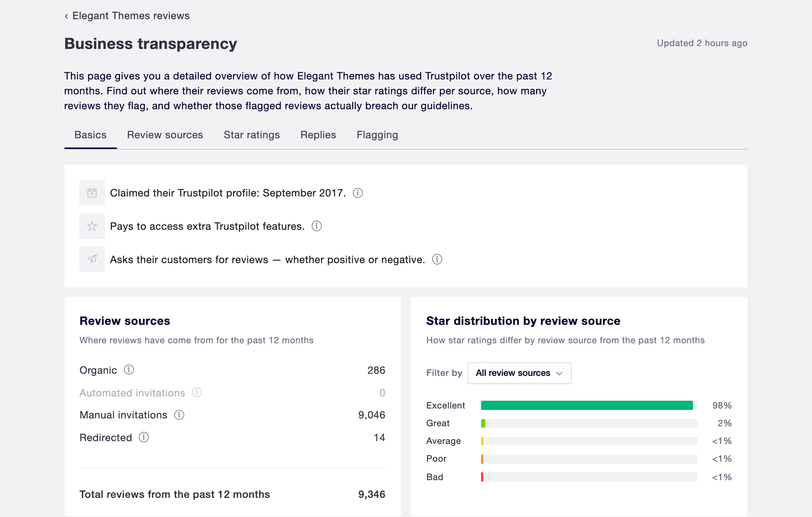
Task: Click the send/invite icon next to customer reviews
Action: (x=92, y=259)
